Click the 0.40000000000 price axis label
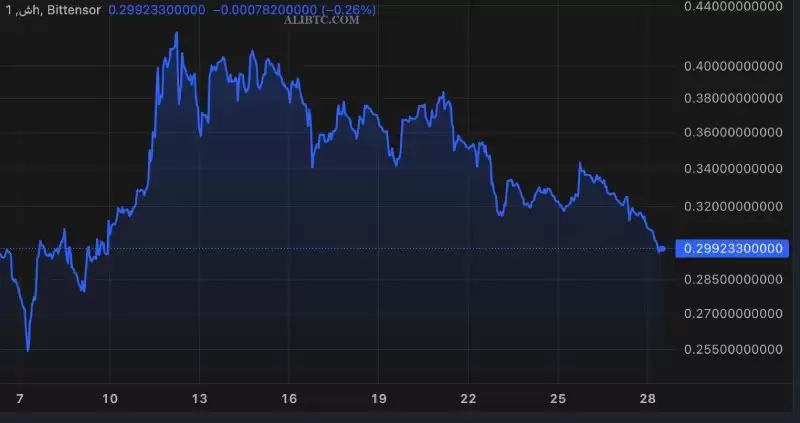The image size is (800, 423). pos(732,66)
